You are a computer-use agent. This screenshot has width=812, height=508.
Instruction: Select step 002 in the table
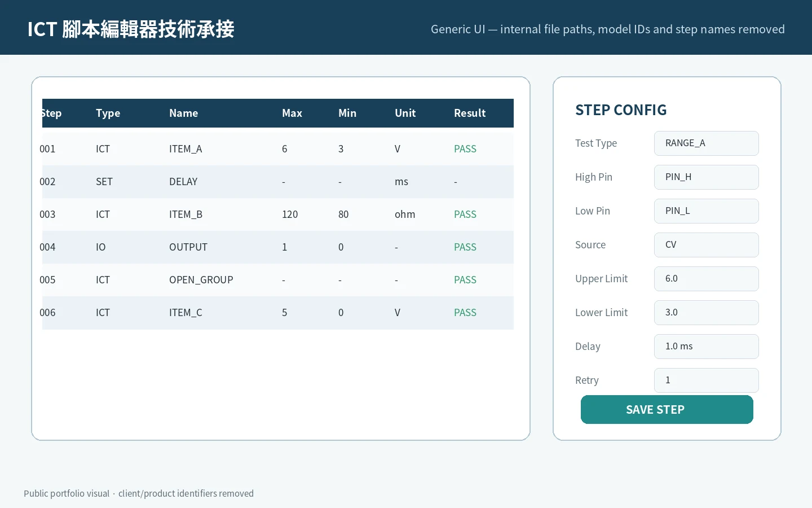click(278, 182)
